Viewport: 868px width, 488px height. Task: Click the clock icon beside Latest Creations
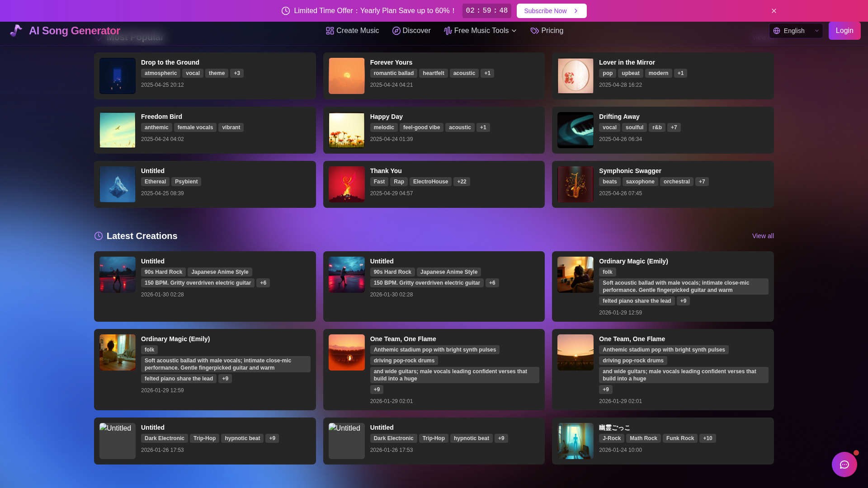[99, 236]
